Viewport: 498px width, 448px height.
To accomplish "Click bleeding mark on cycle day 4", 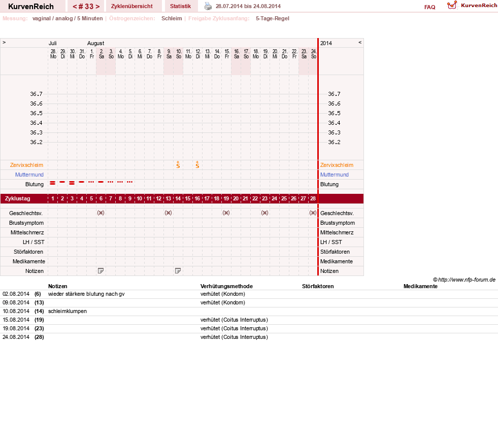I will [82, 182].
